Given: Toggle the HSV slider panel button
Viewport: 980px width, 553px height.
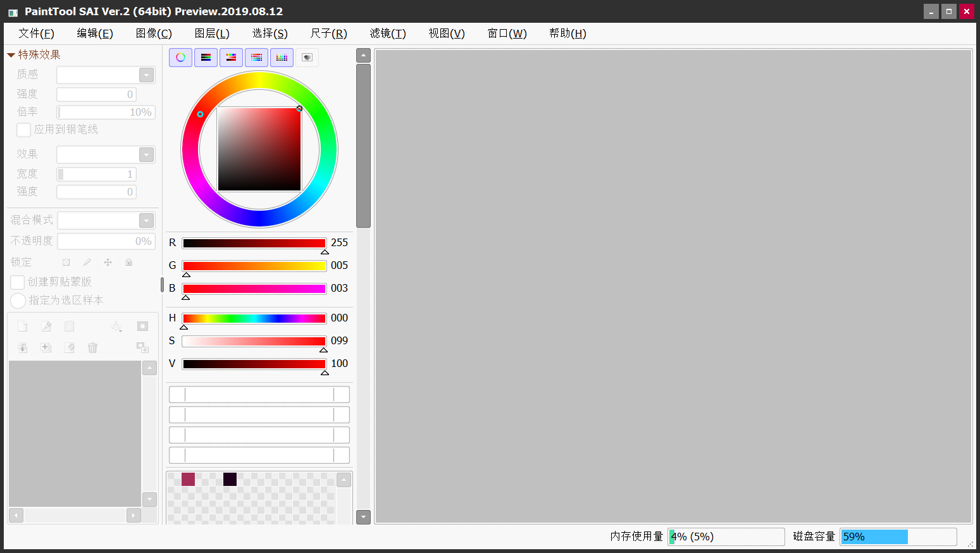Looking at the screenshot, I should 231,58.
